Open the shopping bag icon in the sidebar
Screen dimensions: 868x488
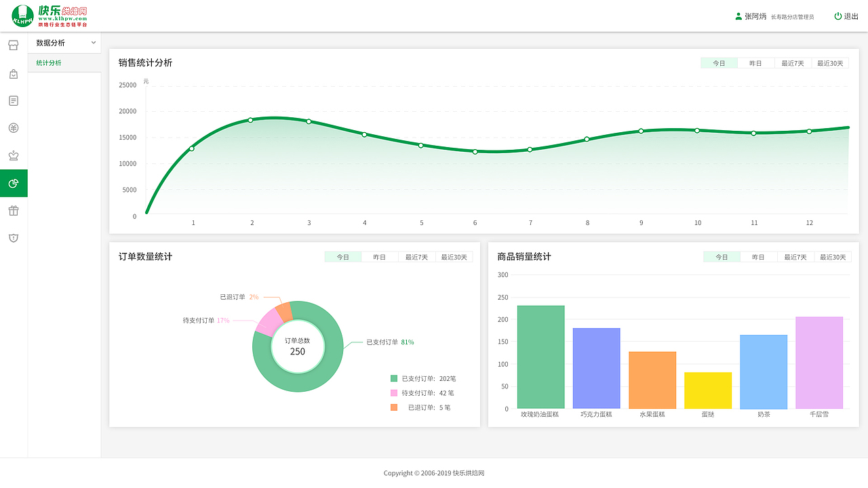pos(14,73)
